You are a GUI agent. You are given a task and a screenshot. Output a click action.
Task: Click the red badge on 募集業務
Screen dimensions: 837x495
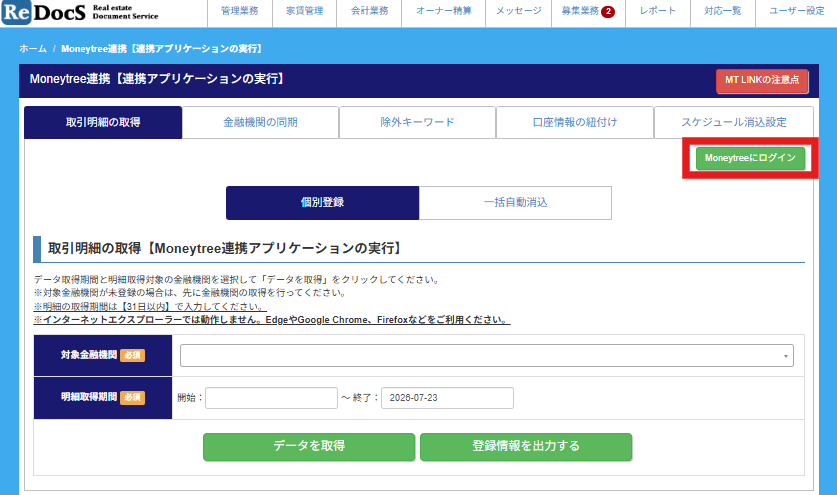(x=608, y=11)
